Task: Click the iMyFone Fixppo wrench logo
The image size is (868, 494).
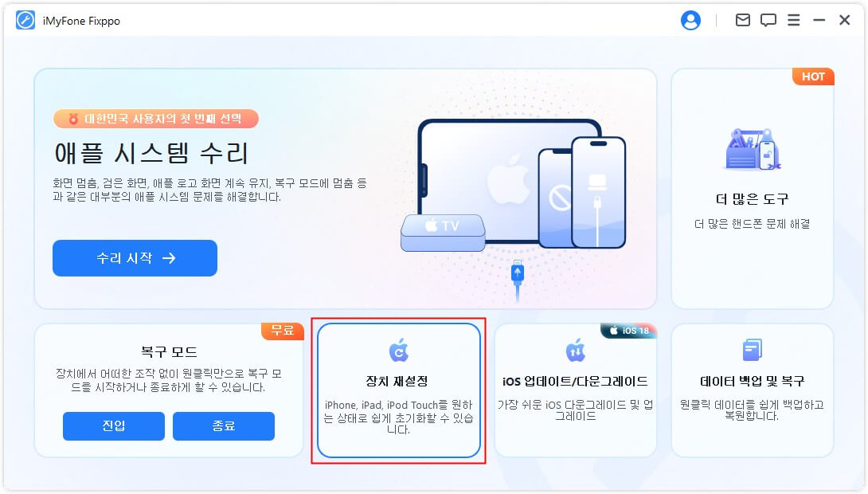Action: click(x=25, y=21)
